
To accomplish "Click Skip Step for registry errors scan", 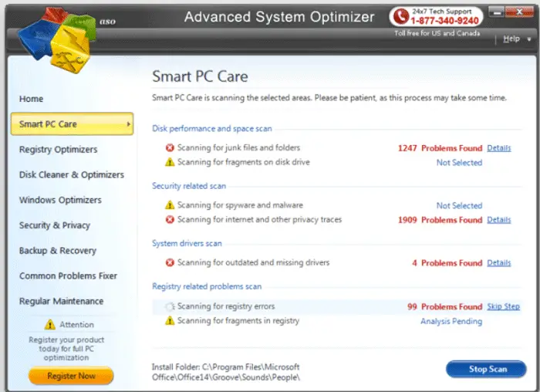I will (503, 306).
